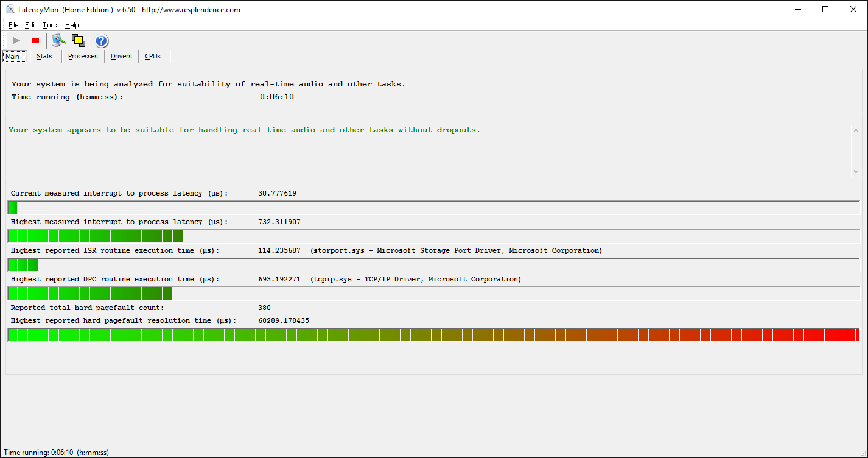Click 'Your system is being analyzed' text
This screenshot has width=868, height=458.
tap(209, 84)
